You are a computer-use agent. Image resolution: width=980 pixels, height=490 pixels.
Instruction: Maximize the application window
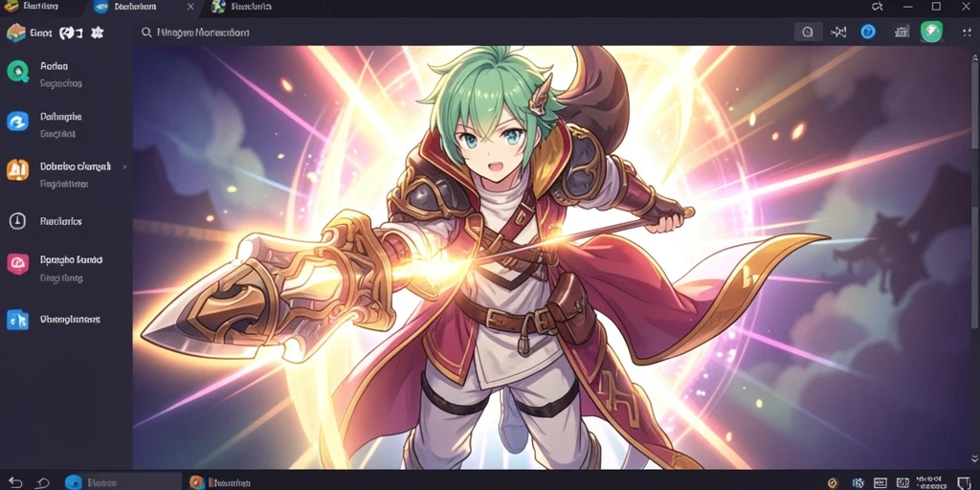[936, 7]
